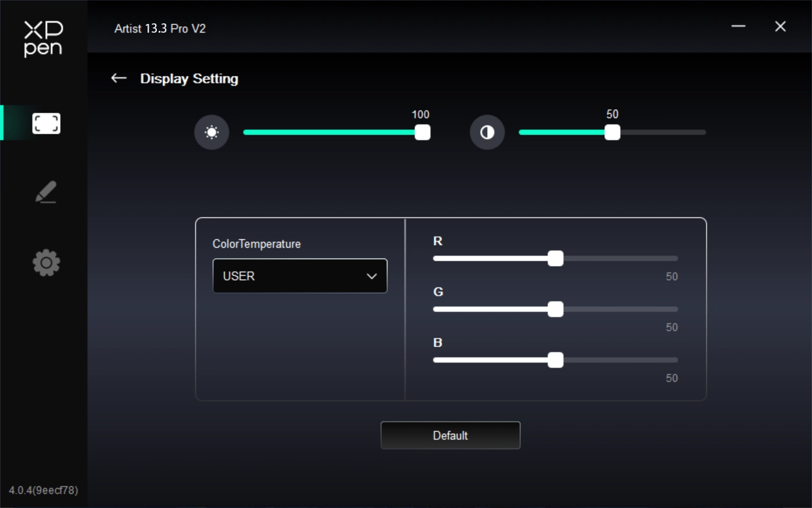Click the contrast slider handle at 50
The width and height of the screenshot is (812, 508).
[612, 133]
